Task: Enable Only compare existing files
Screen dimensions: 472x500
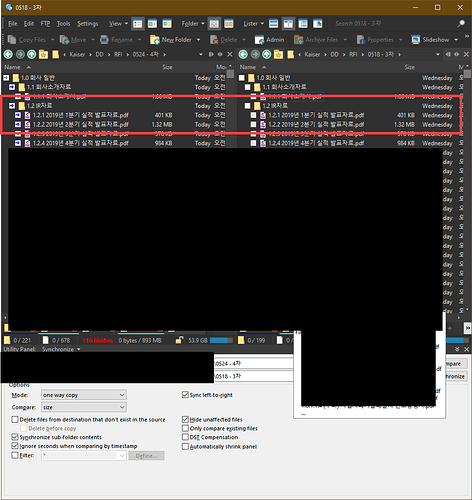Action: (x=185, y=428)
